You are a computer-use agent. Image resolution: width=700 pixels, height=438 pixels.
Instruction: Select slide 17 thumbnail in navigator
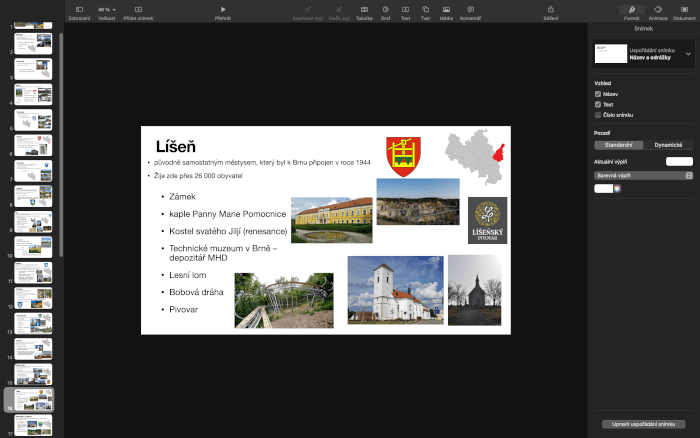tap(33, 425)
